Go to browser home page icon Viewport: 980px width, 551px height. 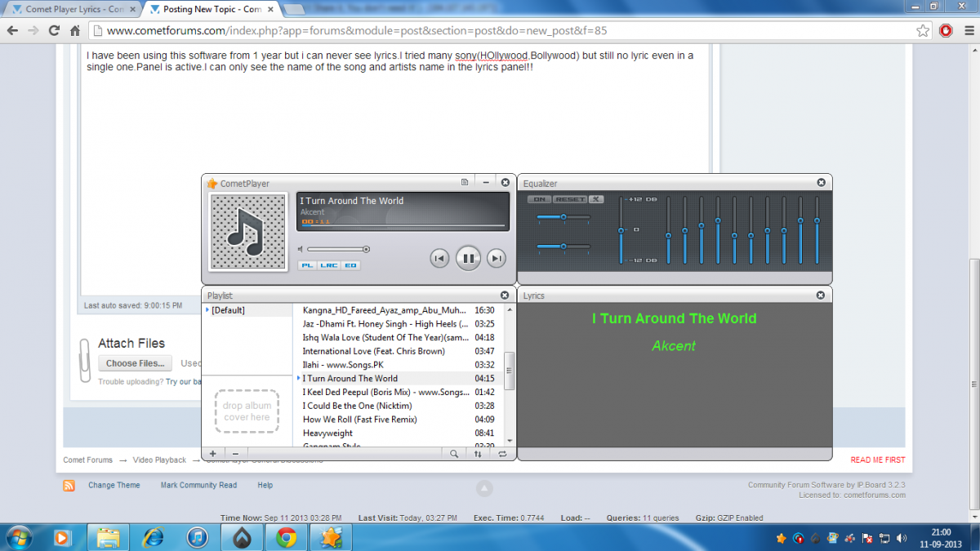(75, 31)
